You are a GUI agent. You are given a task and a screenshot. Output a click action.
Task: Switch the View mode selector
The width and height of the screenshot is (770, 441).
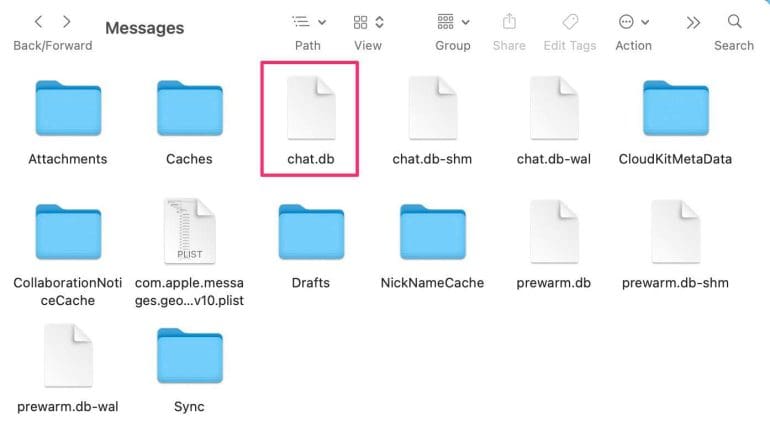368,22
